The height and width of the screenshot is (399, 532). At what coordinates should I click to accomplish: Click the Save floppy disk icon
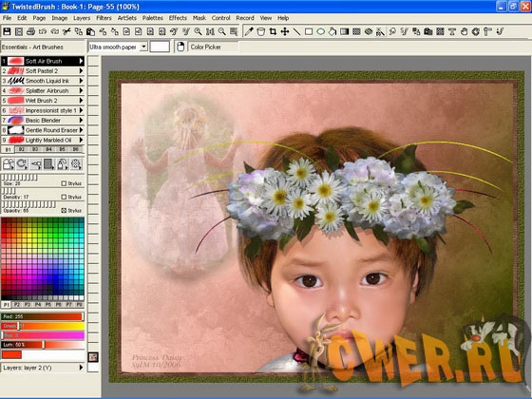coord(7,31)
